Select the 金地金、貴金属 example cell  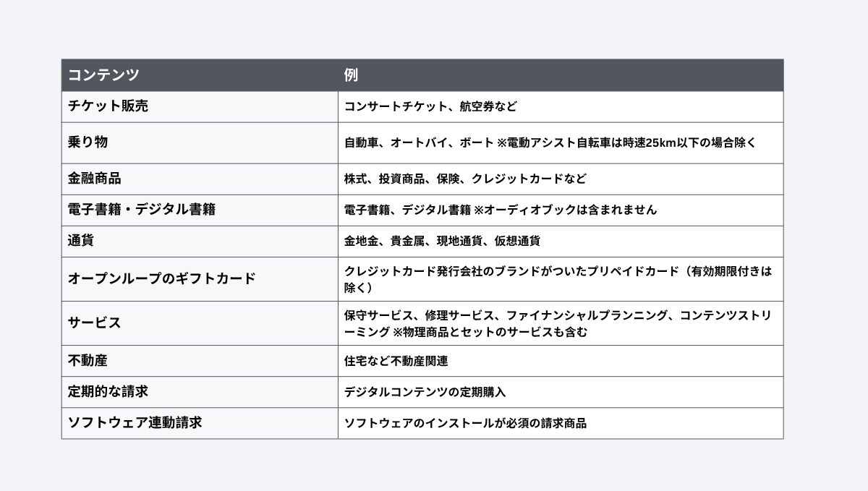click(561, 241)
